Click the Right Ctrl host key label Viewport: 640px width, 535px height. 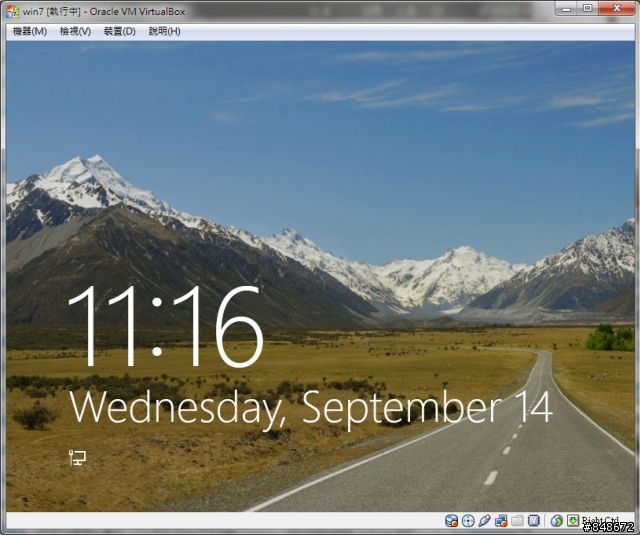click(600, 521)
